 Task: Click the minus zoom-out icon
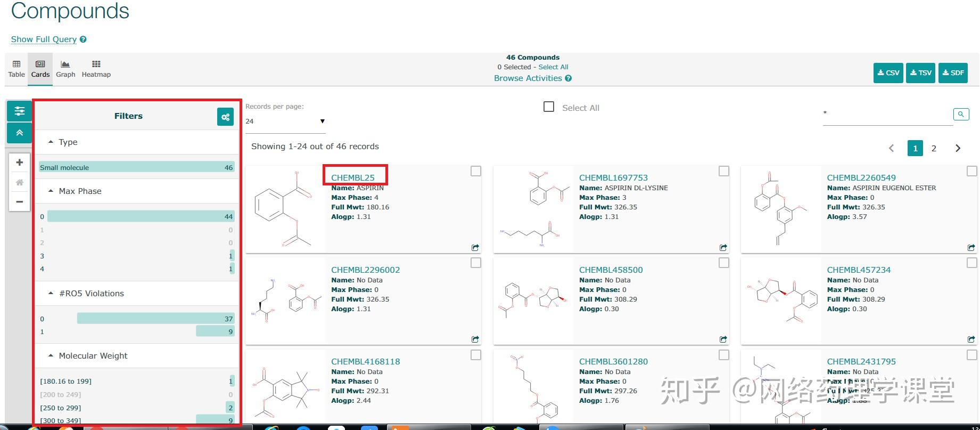coord(20,202)
